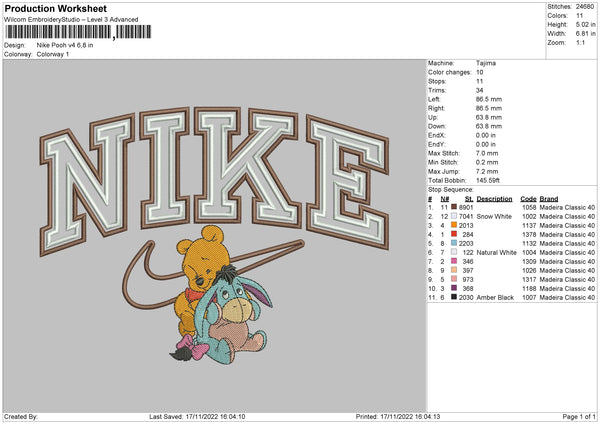The width and height of the screenshot is (600, 424).
Task: Click the Max Jump value 7.2 mm
Action: [x=487, y=171]
